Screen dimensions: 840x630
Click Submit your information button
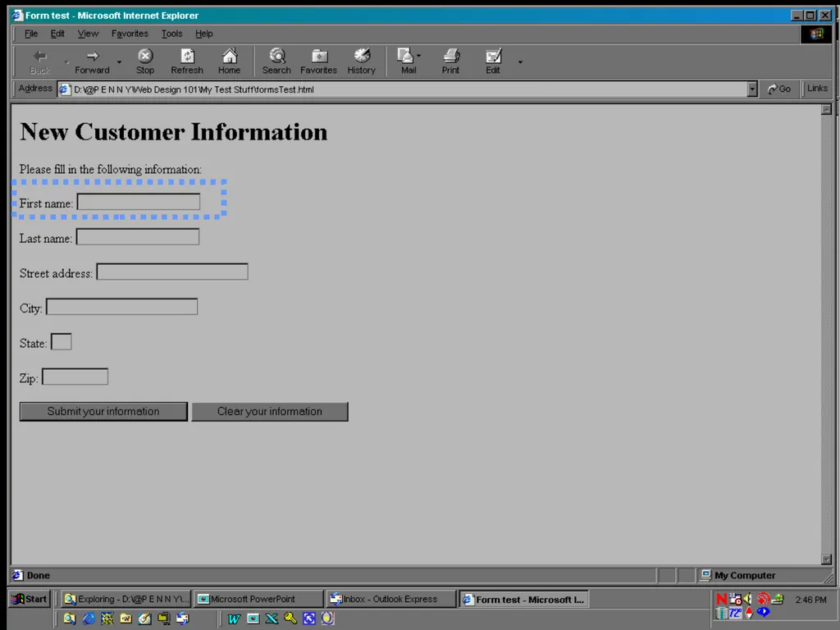tap(103, 412)
